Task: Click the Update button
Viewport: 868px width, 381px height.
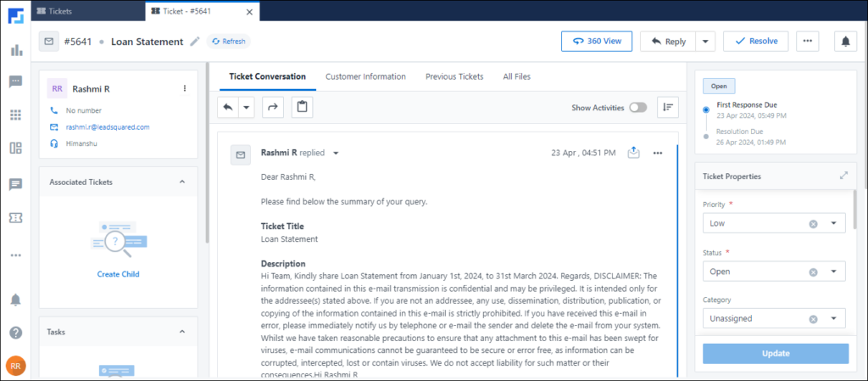Action: [776, 353]
